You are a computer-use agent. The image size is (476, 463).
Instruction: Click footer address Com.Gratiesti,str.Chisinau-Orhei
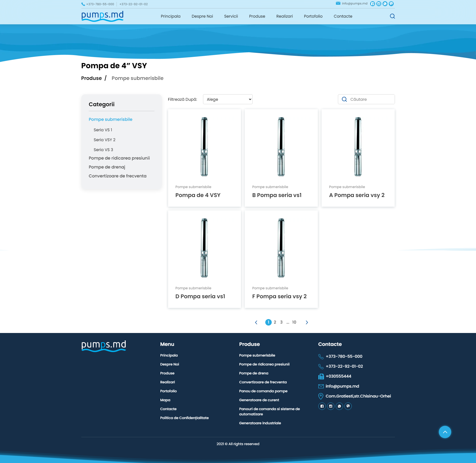pos(358,396)
